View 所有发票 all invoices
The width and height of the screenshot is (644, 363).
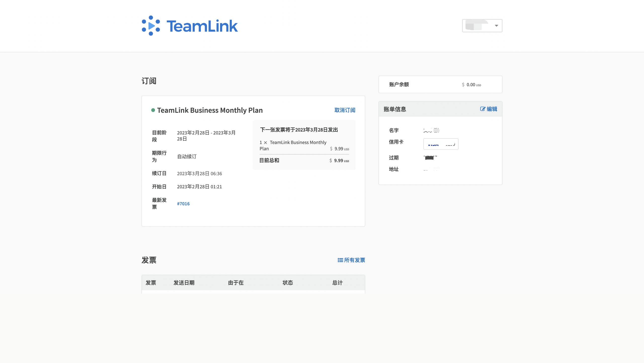point(354,260)
